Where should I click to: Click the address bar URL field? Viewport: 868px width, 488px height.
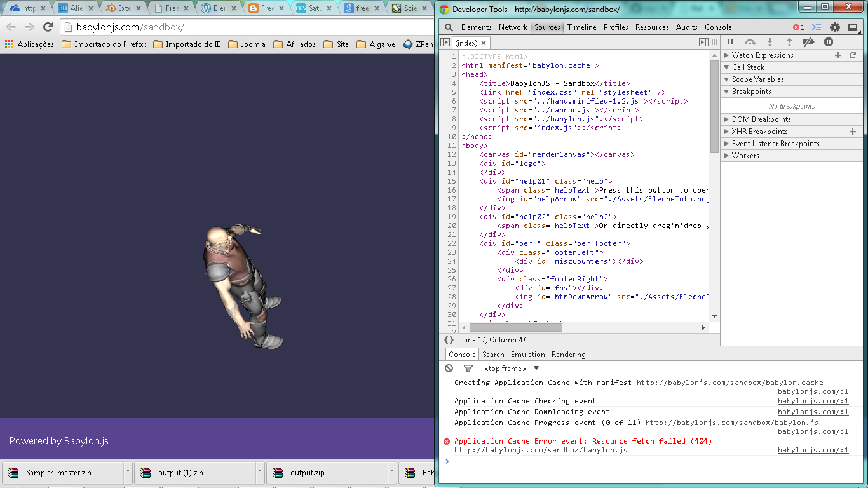coord(248,27)
